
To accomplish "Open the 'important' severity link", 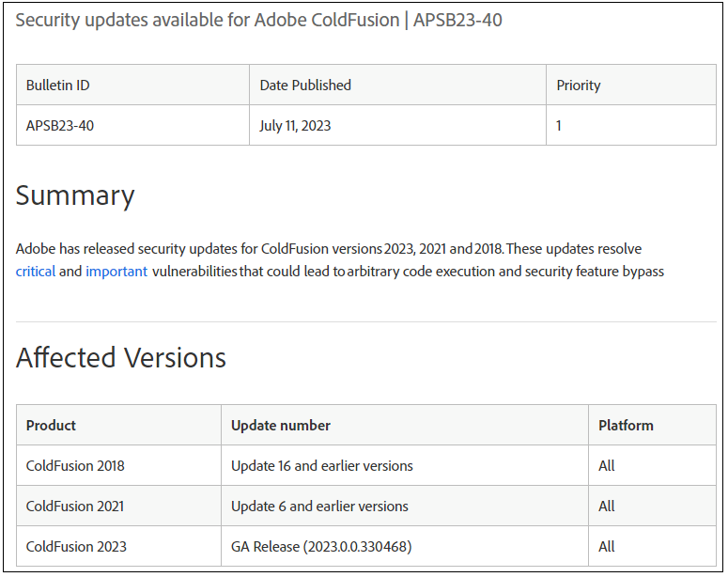I will pyautogui.click(x=116, y=272).
